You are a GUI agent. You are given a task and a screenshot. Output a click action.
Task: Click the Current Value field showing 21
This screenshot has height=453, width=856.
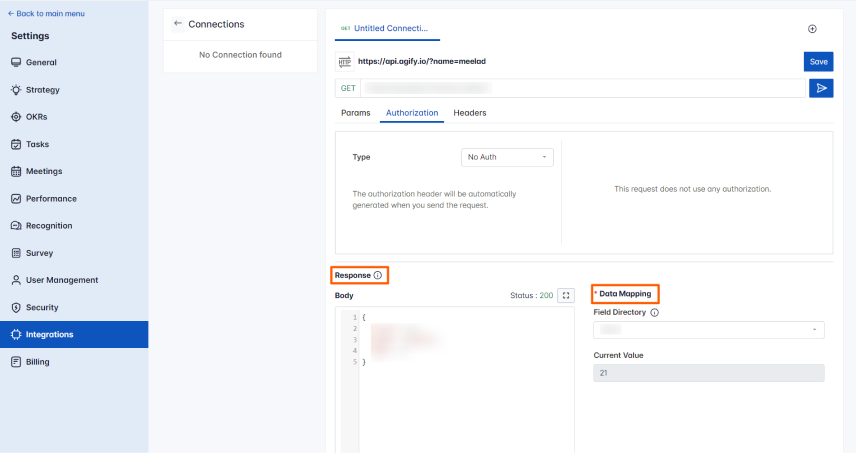tap(709, 373)
